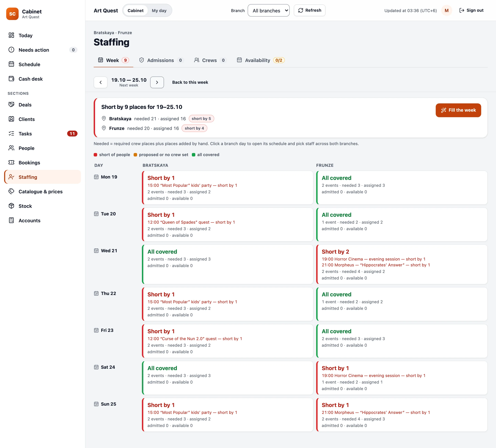Refresh the staffing data

coord(309,10)
